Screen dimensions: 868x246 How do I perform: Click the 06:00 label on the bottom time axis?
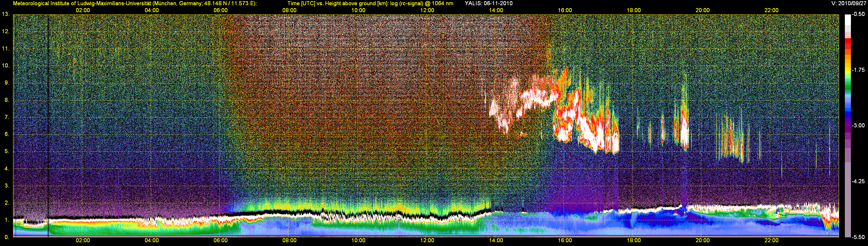220,241
